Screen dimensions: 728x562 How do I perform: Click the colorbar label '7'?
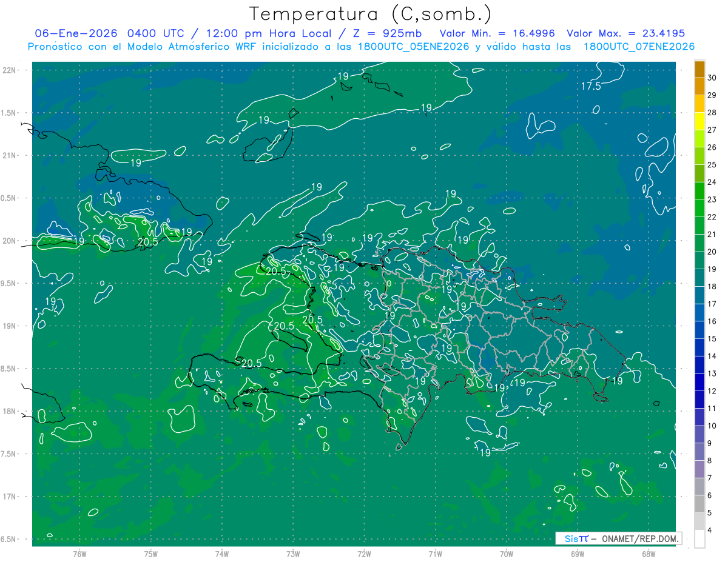click(x=710, y=478)
